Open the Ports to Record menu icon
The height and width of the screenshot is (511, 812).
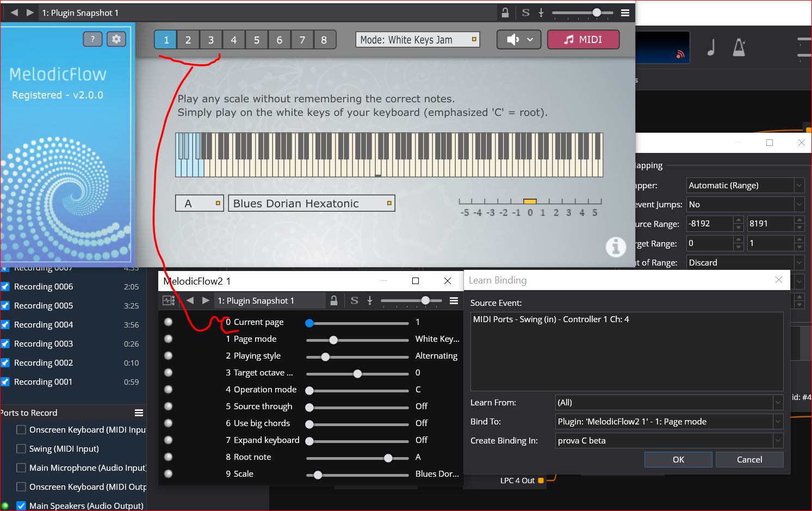[139, 413]
